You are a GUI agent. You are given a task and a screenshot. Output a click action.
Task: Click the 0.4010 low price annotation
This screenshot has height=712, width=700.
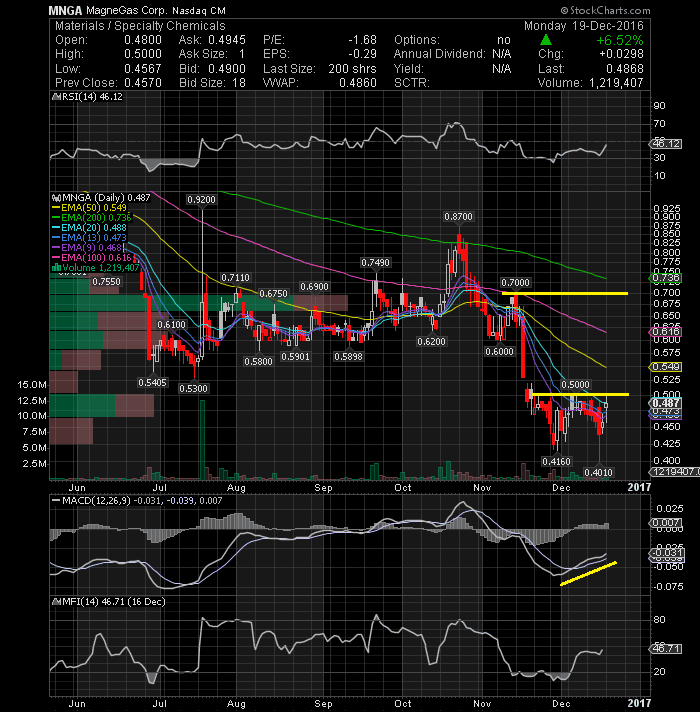(x=599, y=472)
